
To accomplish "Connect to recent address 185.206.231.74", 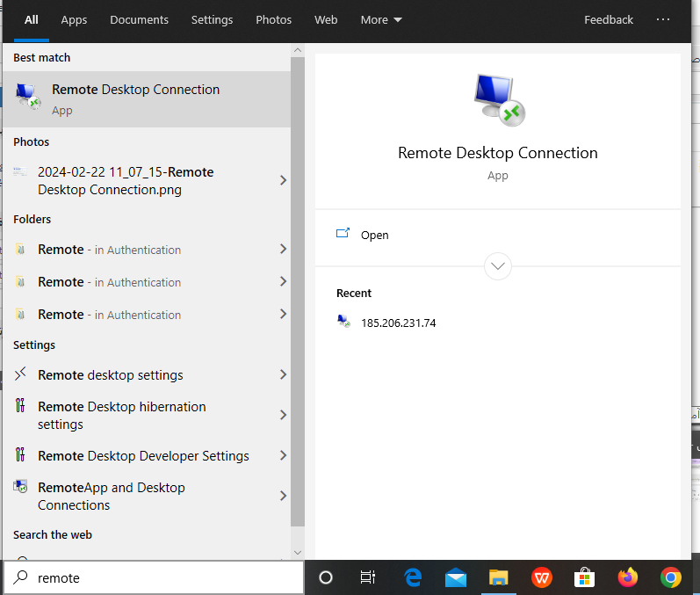I will 398,323.
